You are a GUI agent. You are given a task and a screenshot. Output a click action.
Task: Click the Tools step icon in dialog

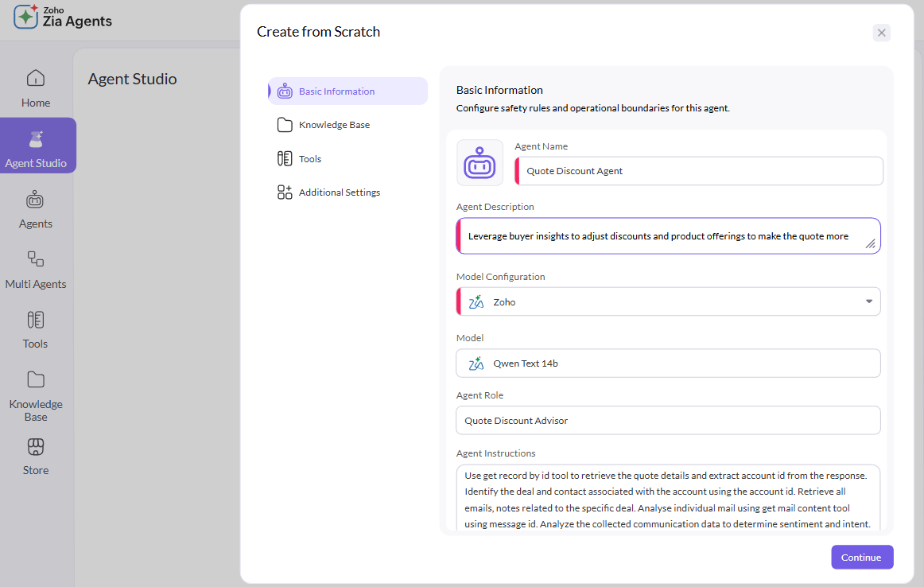pos(285,158)
